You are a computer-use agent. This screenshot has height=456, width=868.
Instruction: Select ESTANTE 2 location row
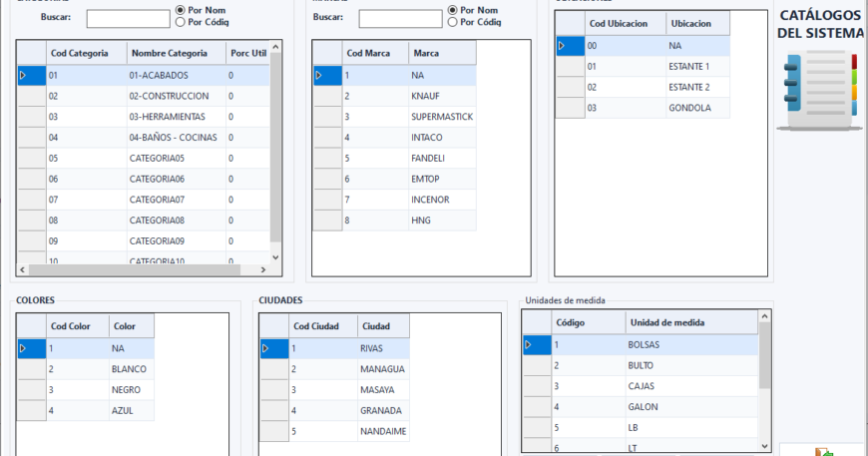(x=643, y=87)
